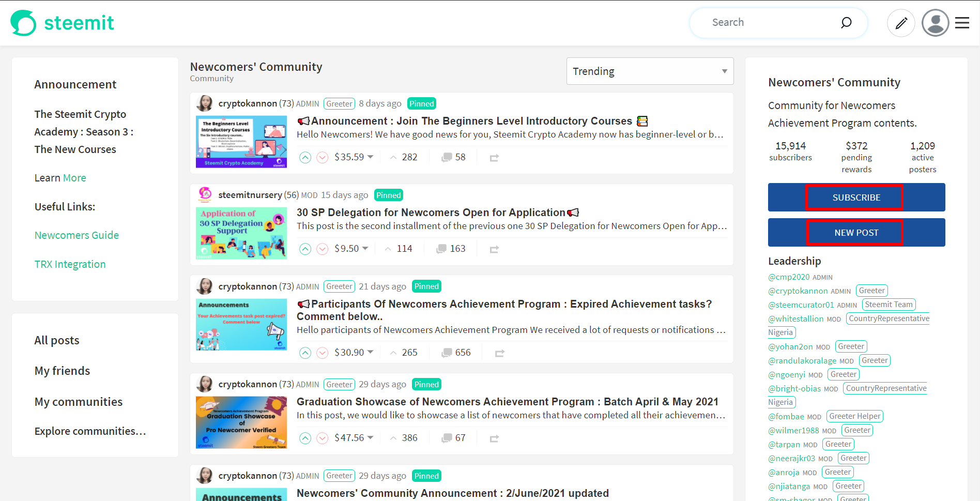
Task: Click the Steemit logo icon
Action: pos(23,23)
